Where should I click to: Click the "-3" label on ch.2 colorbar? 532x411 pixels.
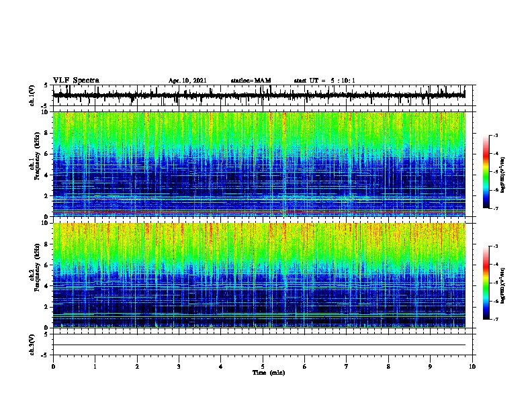click(496, 246)
